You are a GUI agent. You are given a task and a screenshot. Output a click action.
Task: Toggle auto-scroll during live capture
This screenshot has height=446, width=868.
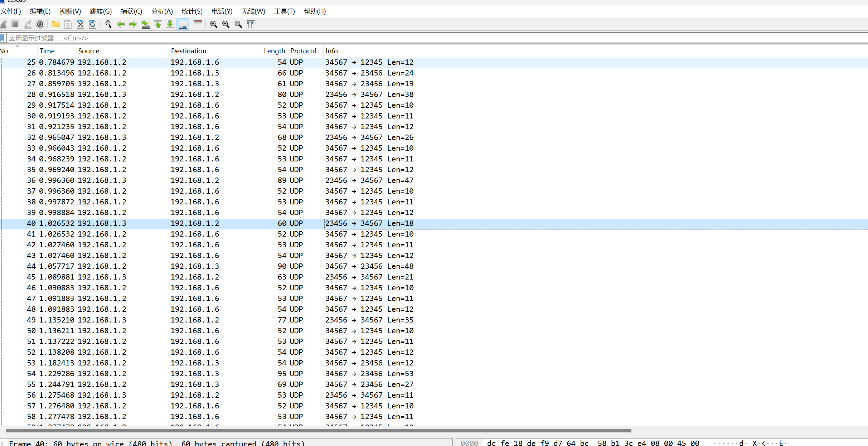183,24
